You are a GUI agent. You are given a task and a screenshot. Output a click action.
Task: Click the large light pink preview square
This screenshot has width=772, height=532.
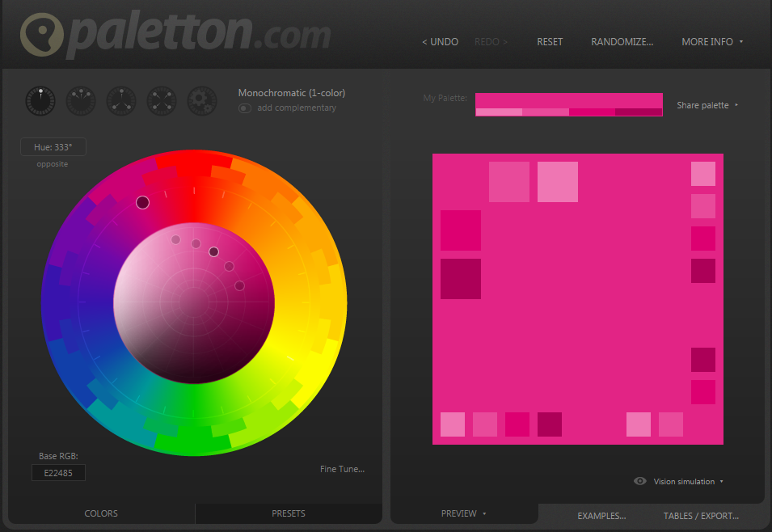(557, 182)
